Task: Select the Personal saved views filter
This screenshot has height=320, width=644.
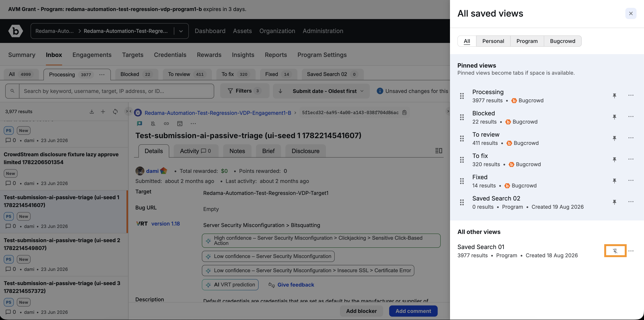Action: pyautogui.click(x=493, y=41)
